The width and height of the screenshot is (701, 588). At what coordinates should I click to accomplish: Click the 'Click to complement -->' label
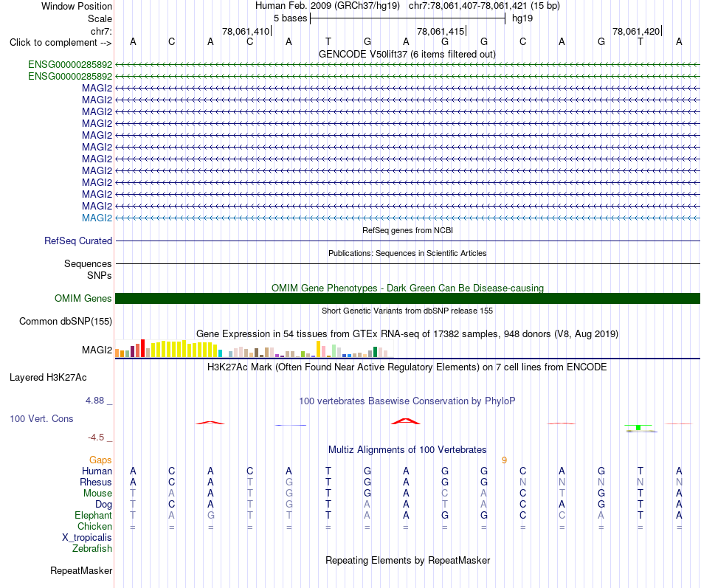pos(61,43)
